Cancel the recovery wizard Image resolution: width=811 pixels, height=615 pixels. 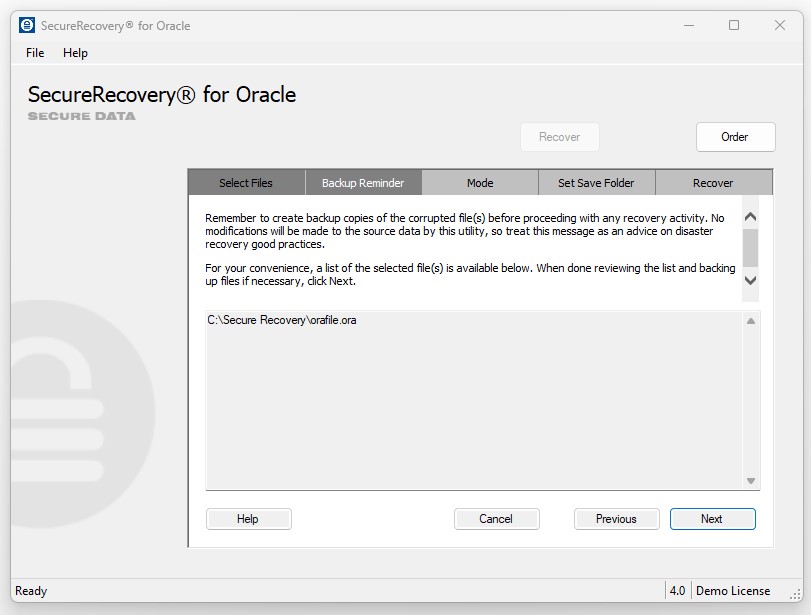point(496,519)
